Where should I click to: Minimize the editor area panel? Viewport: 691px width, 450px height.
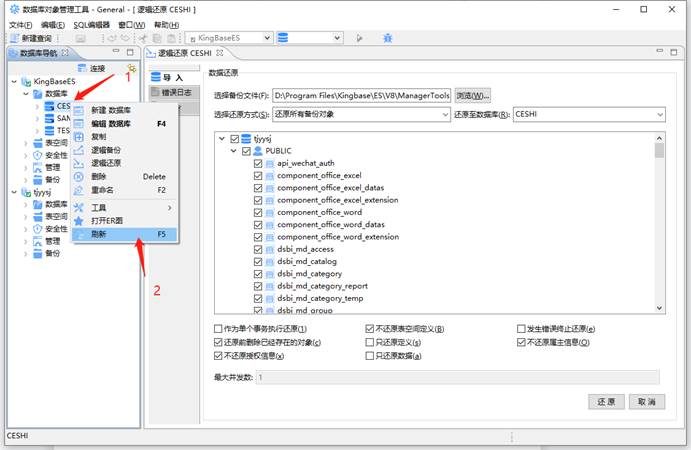pyautogui.click(x=659, y=52)
